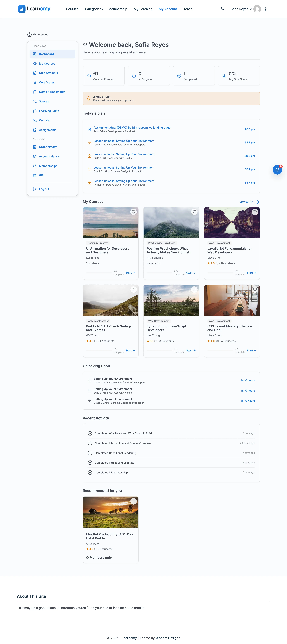Click Mindful Productivity course thumbnail image

click(x=111, y=512)
